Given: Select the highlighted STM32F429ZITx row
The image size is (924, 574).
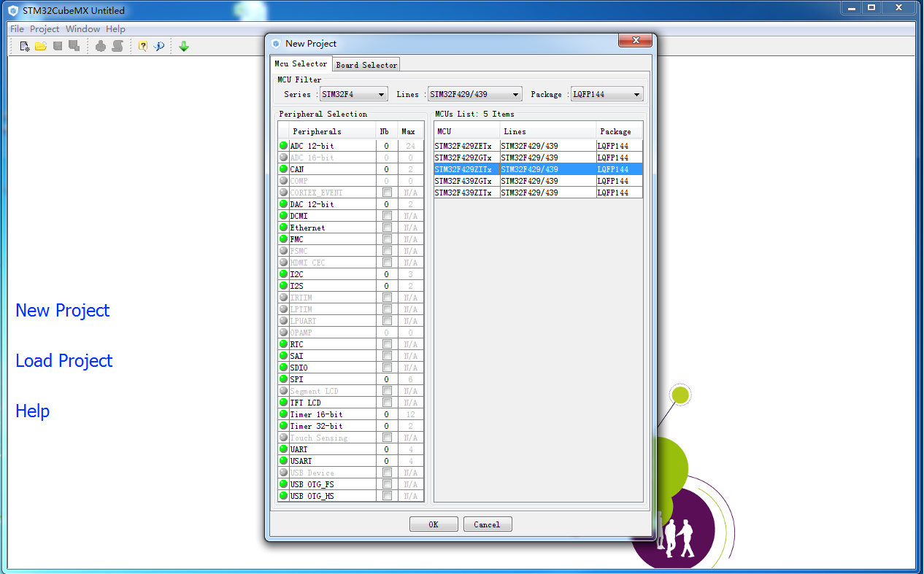Looking at the screenshot, I should point(539,169).
